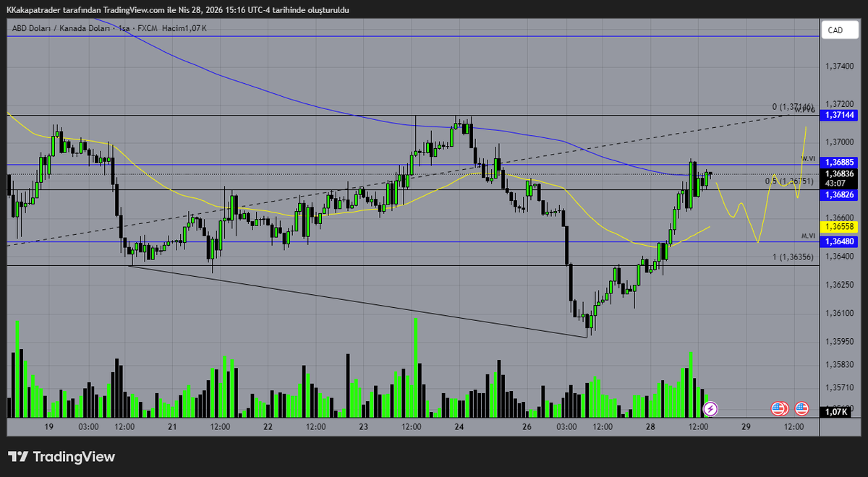Click the 1,35710 price axis value
Image resolution: width=868 pixels, height=477 pixels.
tap(840, 387)
